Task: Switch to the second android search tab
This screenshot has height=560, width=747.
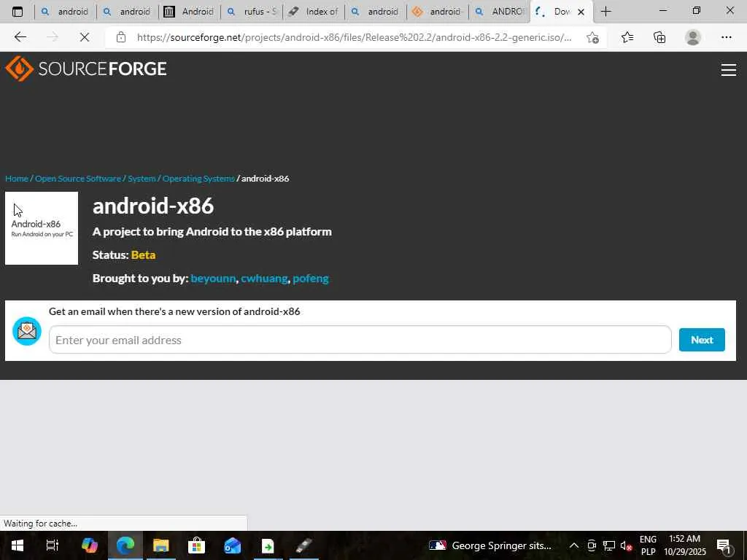Action: tap(128, 12)
